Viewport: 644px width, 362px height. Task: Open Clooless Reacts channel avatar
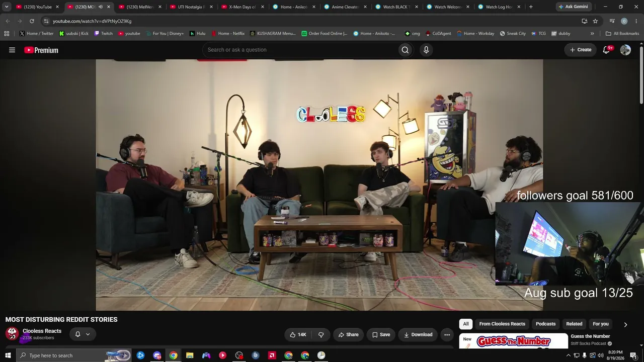(x=12, y=334)
